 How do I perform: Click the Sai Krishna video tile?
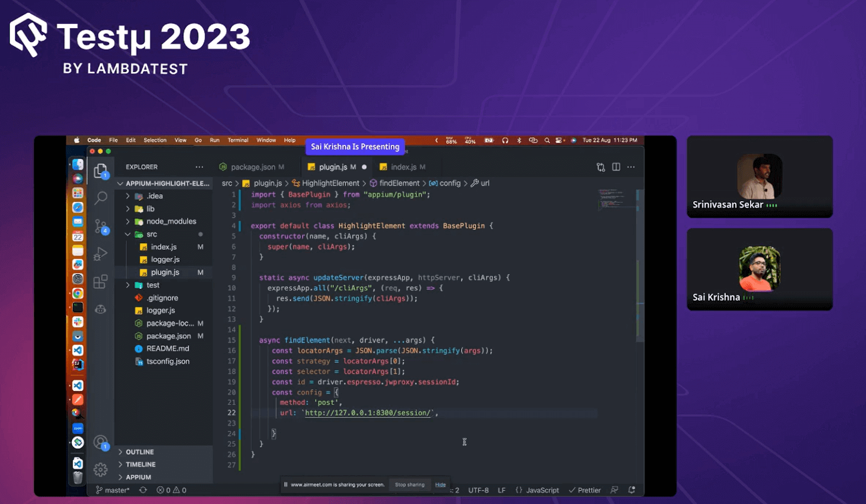[759, 269]
